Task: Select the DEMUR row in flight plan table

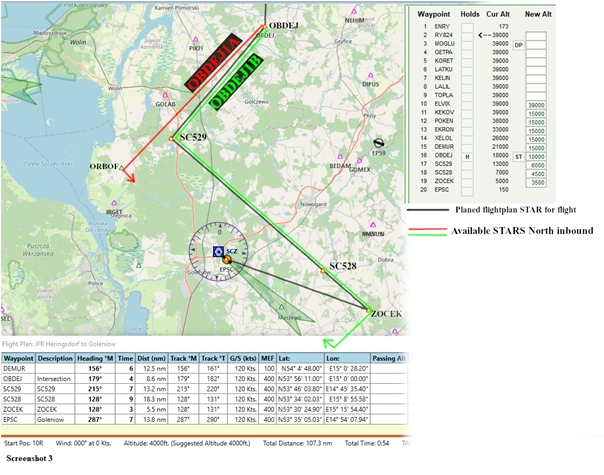Action: coord(204,369)
